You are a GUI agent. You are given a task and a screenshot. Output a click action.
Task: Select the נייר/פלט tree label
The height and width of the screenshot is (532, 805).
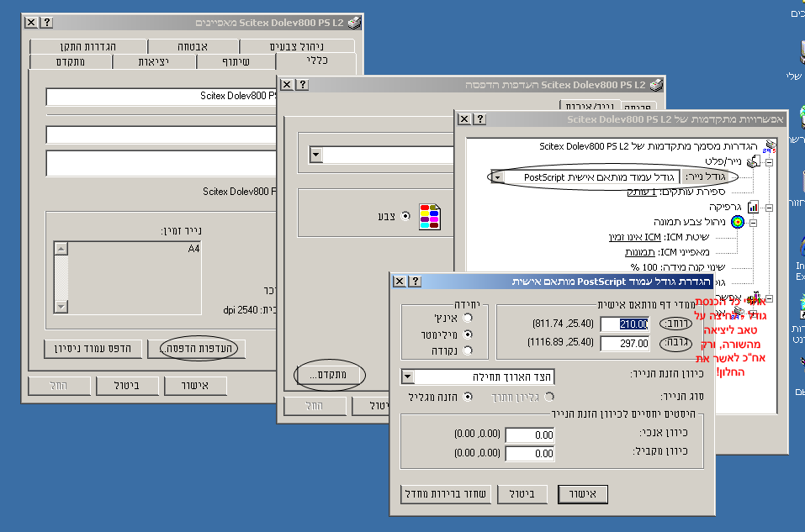coord(723,161)
